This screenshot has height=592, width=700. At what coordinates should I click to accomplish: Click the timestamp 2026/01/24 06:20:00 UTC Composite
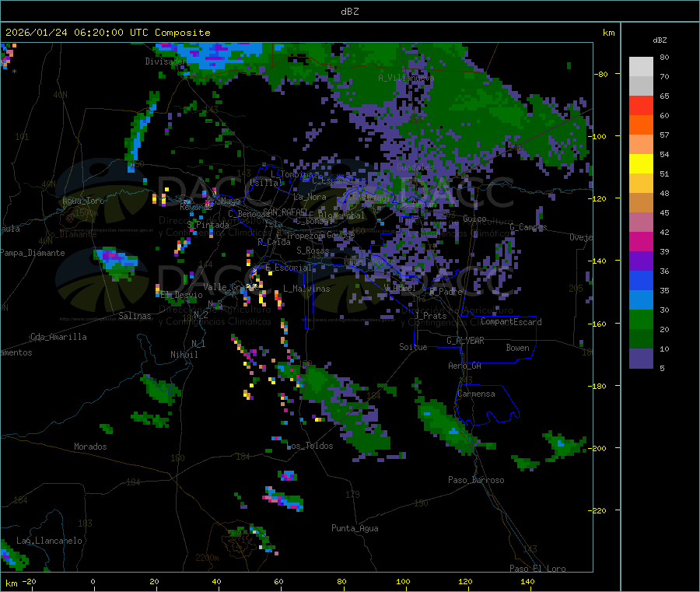point(107,33)
